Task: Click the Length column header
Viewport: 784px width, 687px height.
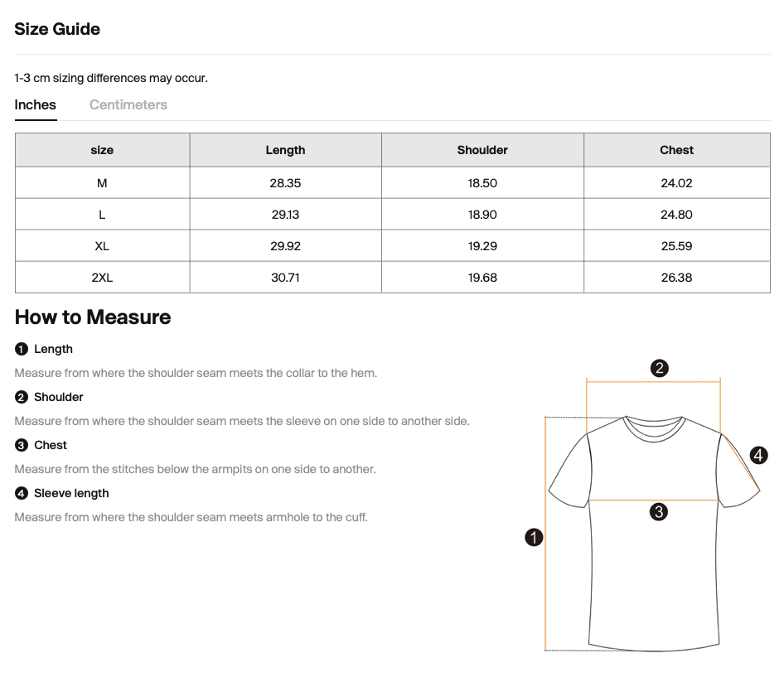Action: click(285, 150)
